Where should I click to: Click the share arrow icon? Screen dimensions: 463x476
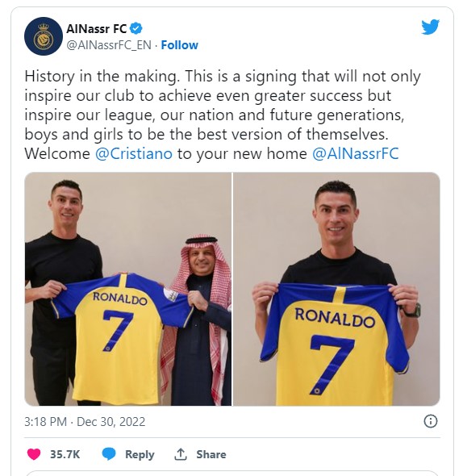coord(181,454)
